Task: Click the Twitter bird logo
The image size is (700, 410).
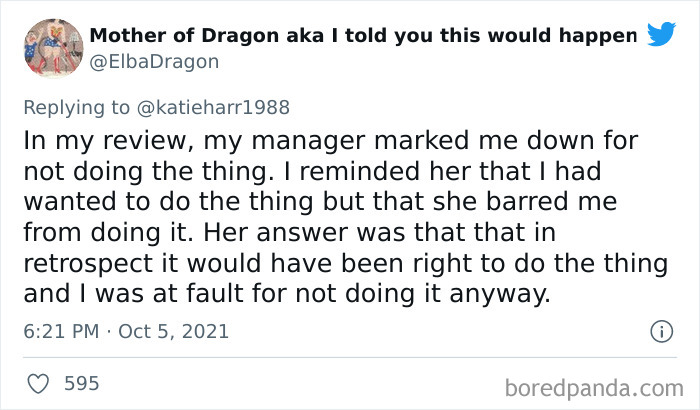Action: (661, 35)
